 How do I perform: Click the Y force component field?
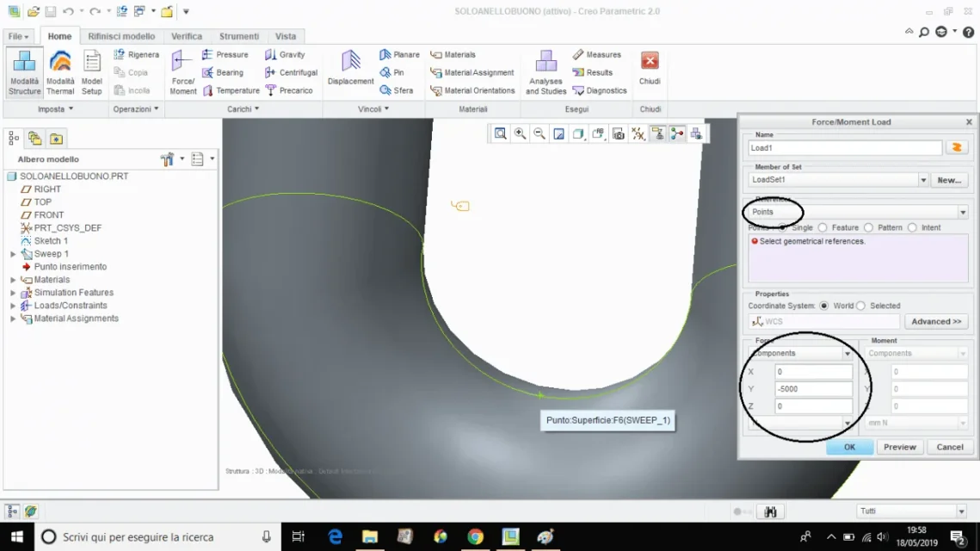813,389
